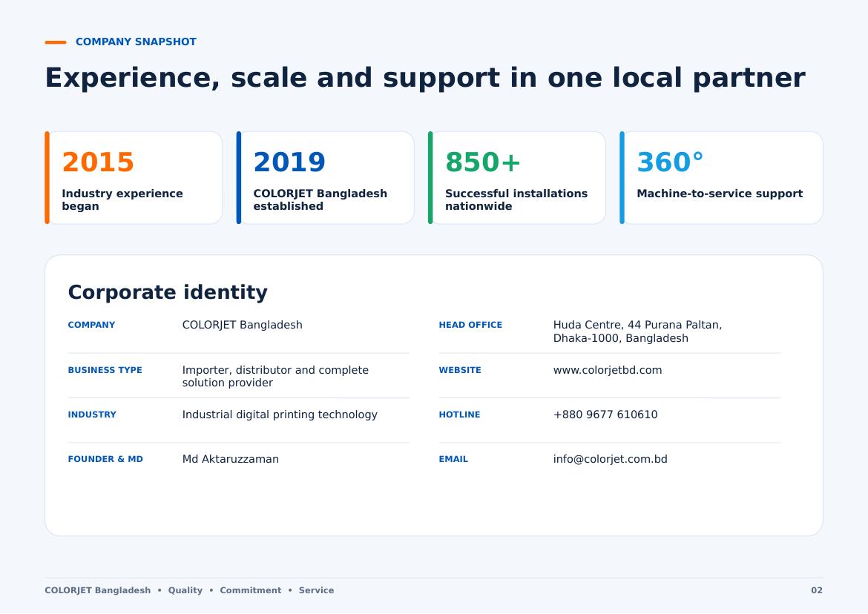This screenshot has width=868, height=614.
Task: Select 'Machine-to-service support' caption
Action: click(720, 194)
